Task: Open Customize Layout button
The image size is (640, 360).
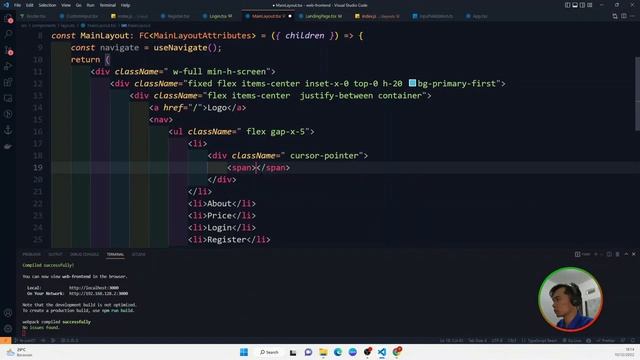Action: [589, 5]
